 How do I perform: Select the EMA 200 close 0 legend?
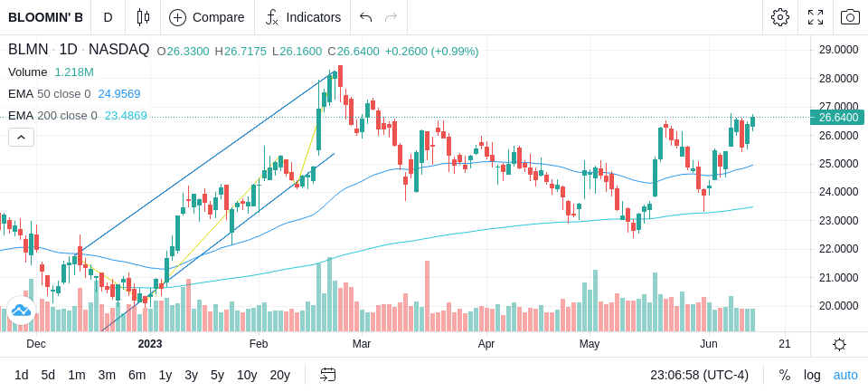pyautogui.click(x=52, y=115)
